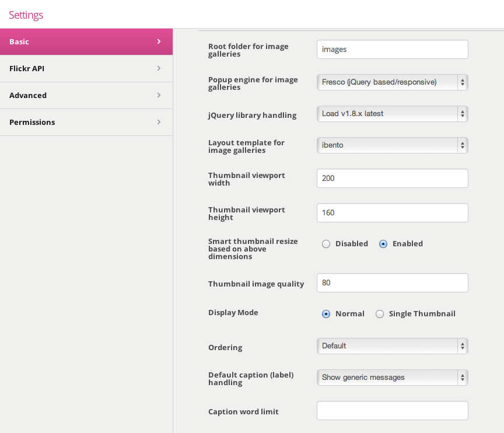Click the chevron arrow beside Advanced
504x433 pixels.
(x=159, y=95)
